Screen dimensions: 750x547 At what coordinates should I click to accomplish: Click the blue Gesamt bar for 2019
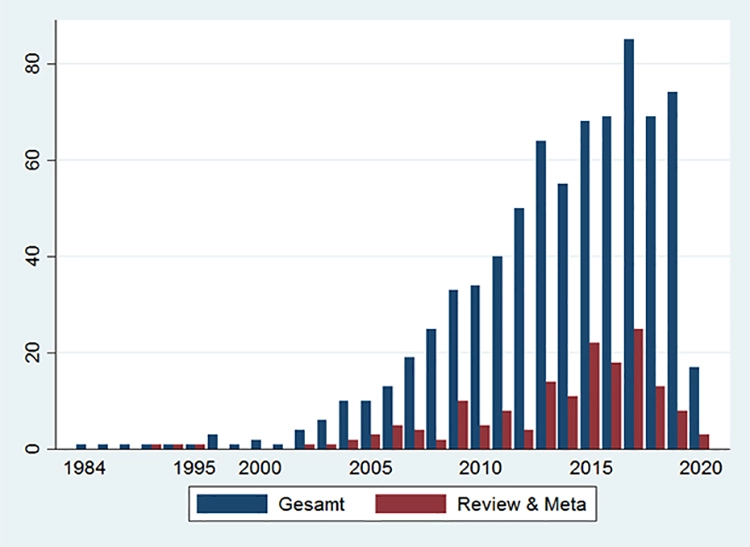(672, 270)
